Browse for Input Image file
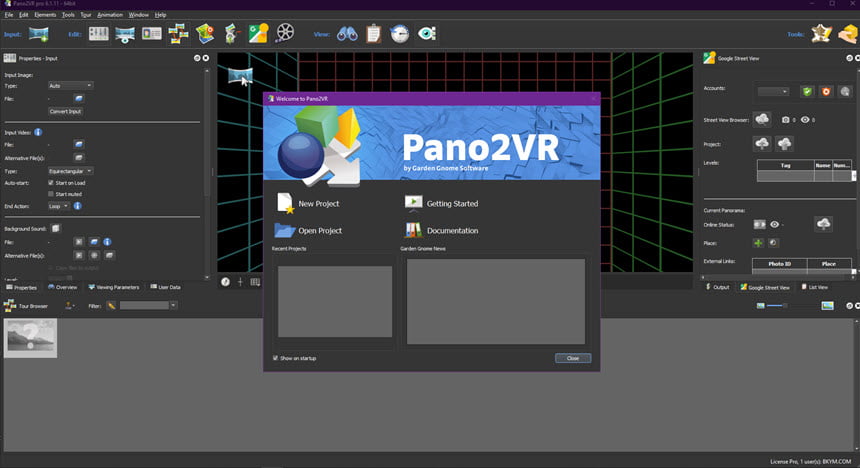860x468 pixels. [x=79, y=98]
